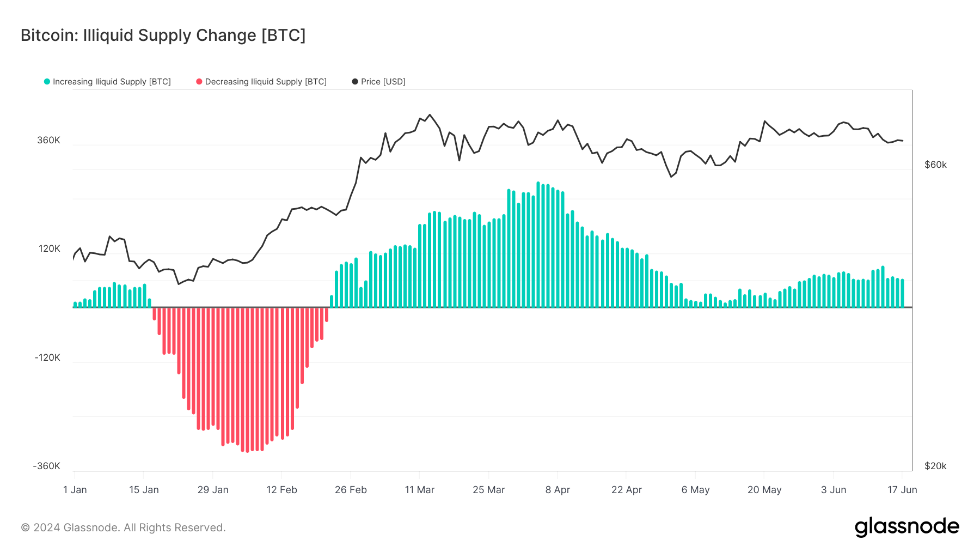Click the 26 Feb x-axis label
The width and height of the screenshot is (980, 552).
351,490
